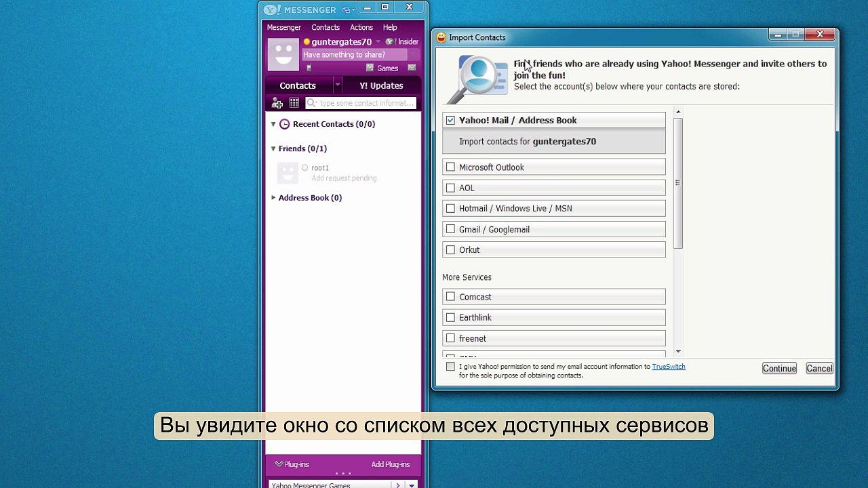Viewport: 868px width, 488px height.
Task: Click the search magnifier icon in contact search
Action: [312, 103]
